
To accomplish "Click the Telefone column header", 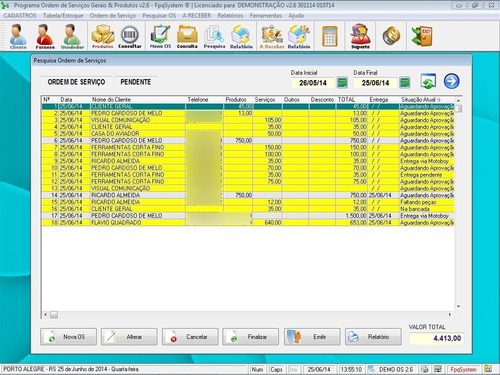I will [x=204, y=99].
